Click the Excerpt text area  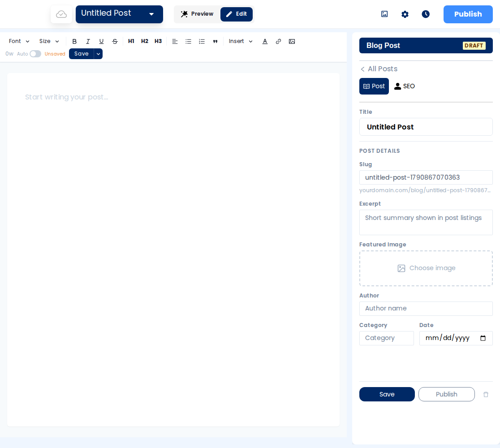point(426,223)
